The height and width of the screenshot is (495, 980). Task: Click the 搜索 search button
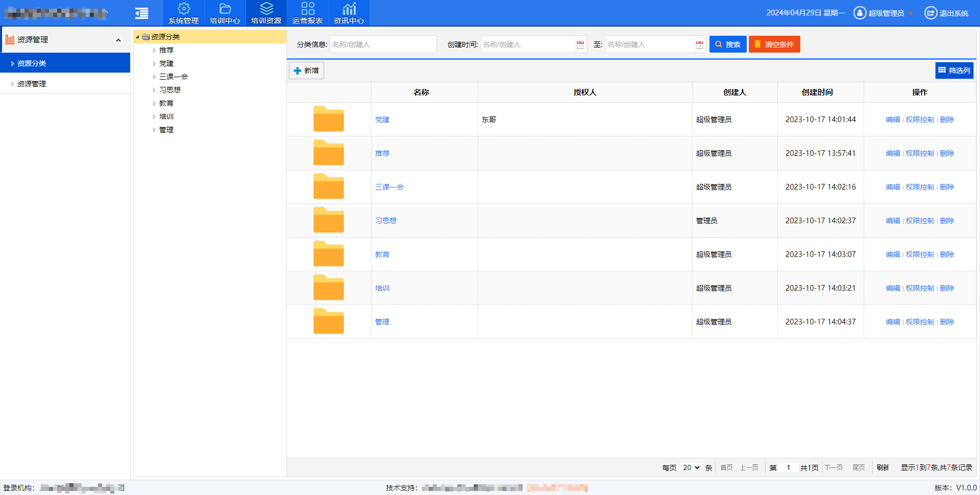pos(728,44)
